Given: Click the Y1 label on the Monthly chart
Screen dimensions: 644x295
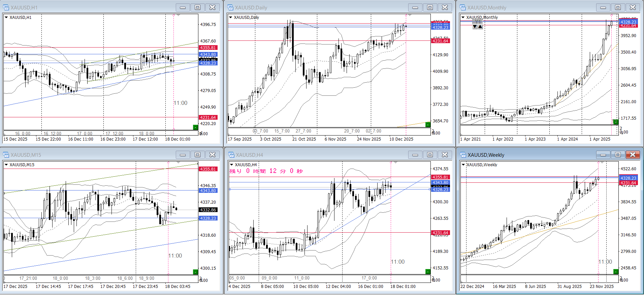Looking at the screenshot, I should (478, 22).
